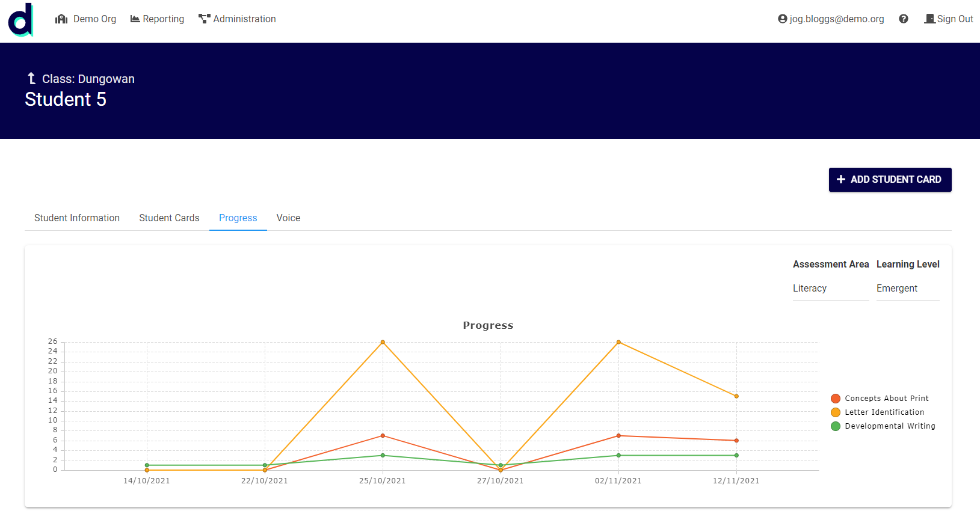This screenshot has width=980, height=514.
Task: Click Letter Identification peak point at 02/11/2021
Action: pos(618,342)
